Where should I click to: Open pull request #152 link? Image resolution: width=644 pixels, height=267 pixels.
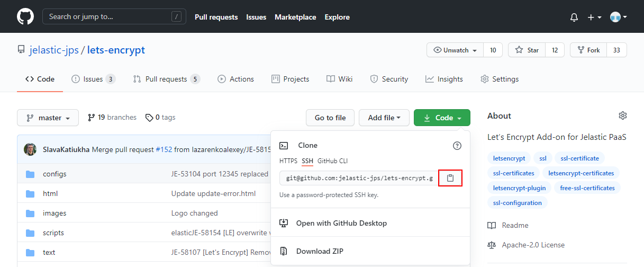[164, 149]
